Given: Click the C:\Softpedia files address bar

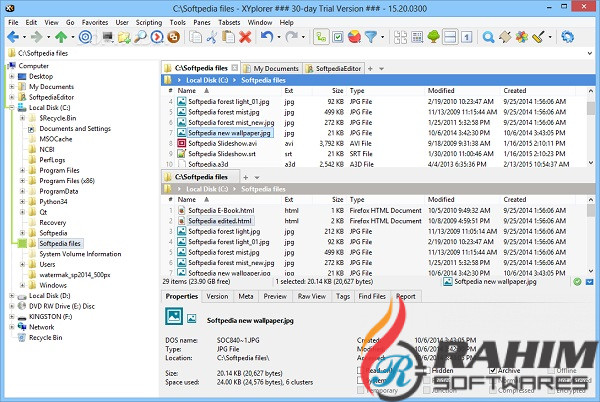Looking at the screenshot, I should coord(296,53).
